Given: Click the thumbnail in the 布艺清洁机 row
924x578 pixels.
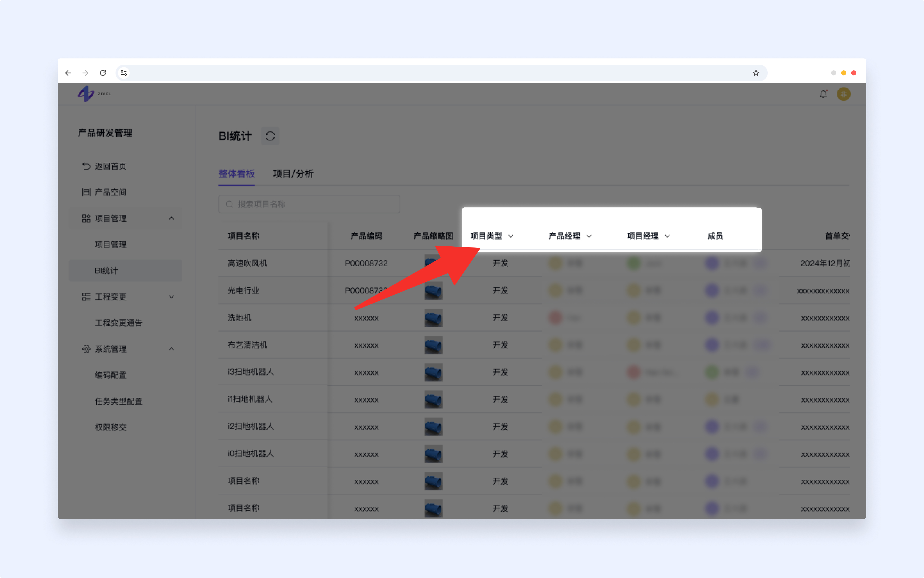Looking at the screenshot, I should pos(433,345).
